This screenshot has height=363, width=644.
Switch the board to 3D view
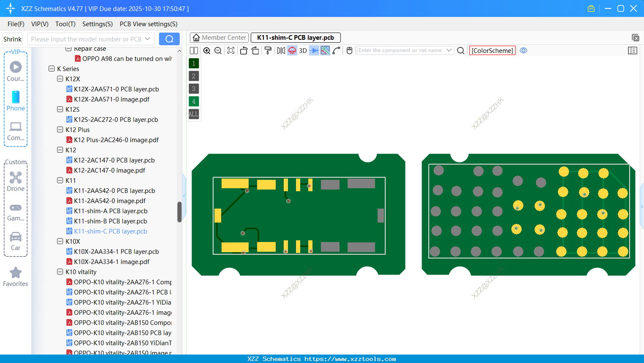302,50
